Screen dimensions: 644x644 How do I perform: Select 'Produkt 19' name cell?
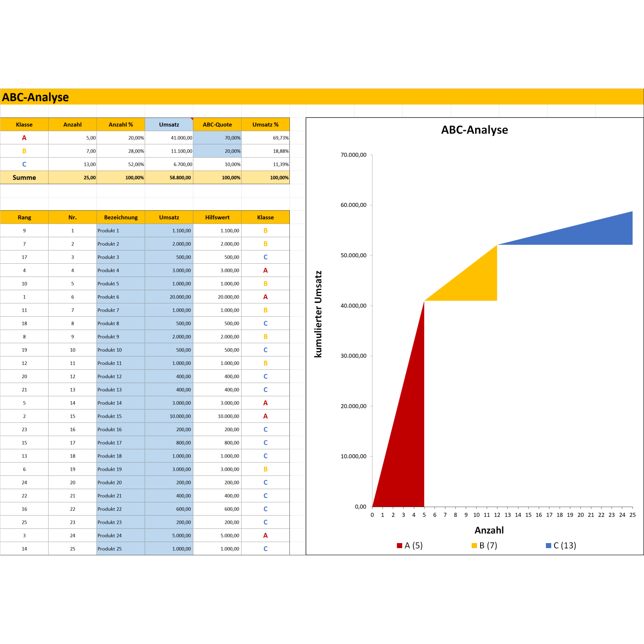(x=121, y=469)
